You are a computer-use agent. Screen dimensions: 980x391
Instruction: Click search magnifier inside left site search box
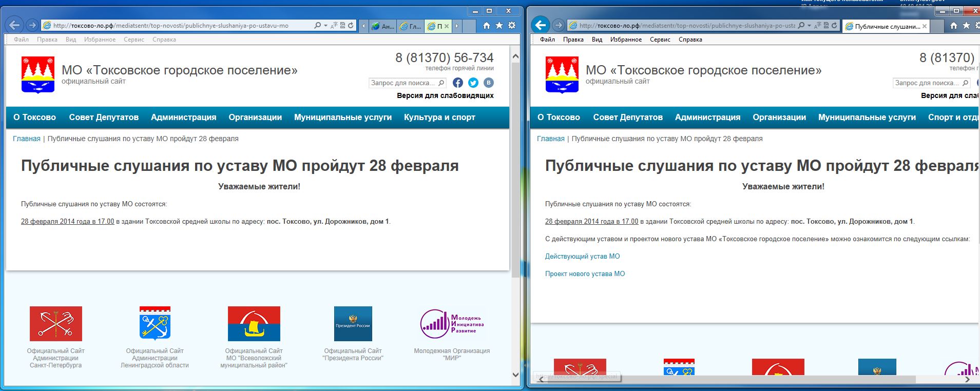pos(441,83)
